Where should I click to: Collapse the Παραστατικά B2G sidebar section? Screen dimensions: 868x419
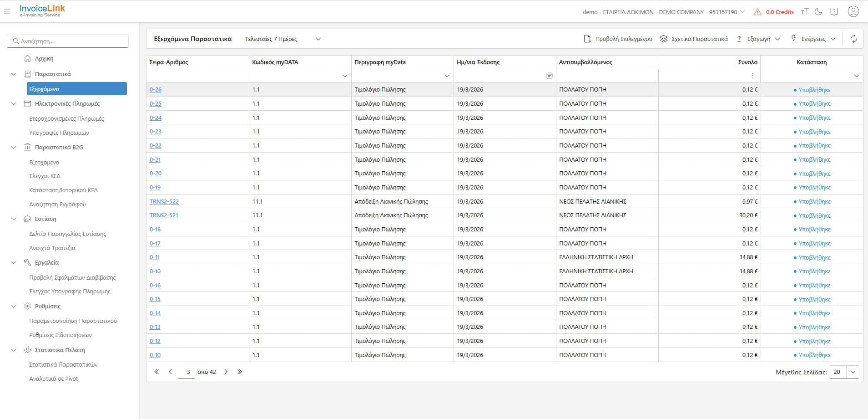(x=14, y=148)
